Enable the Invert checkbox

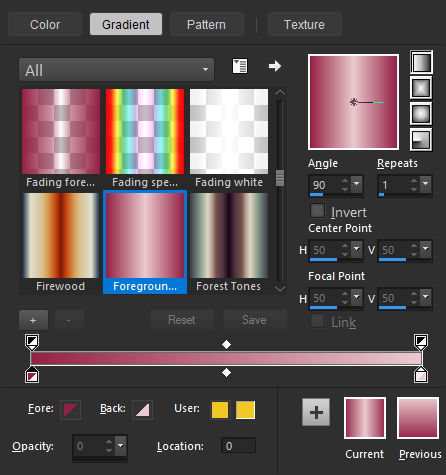[317, 211]
